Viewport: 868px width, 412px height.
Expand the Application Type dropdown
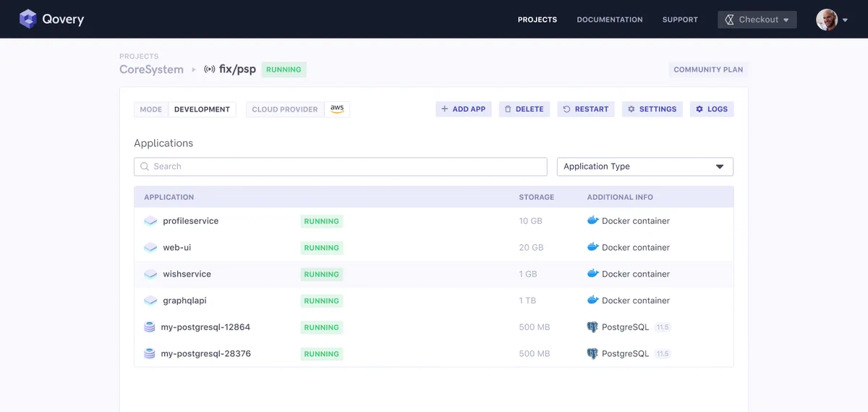(x=644, y=167)
